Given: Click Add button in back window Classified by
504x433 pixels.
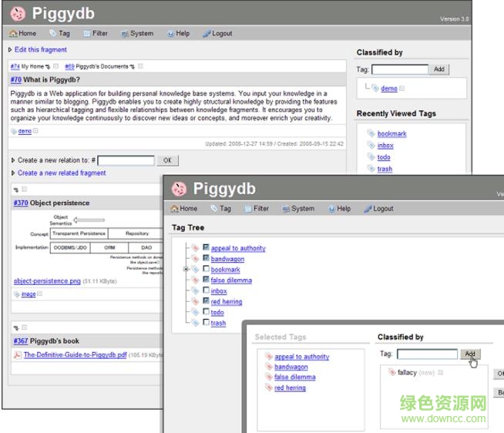Looking at the screenshot, I should pyautogui.click(x=438, y=69).
